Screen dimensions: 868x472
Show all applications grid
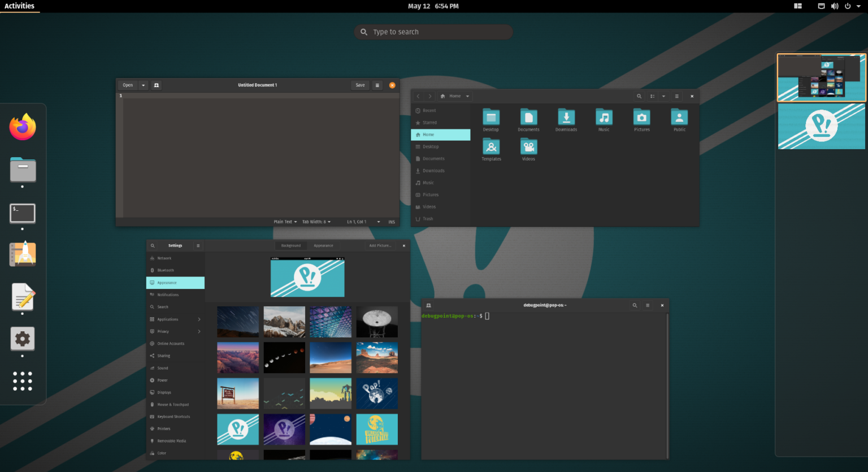pyautogui.click(x=23, y=381)
